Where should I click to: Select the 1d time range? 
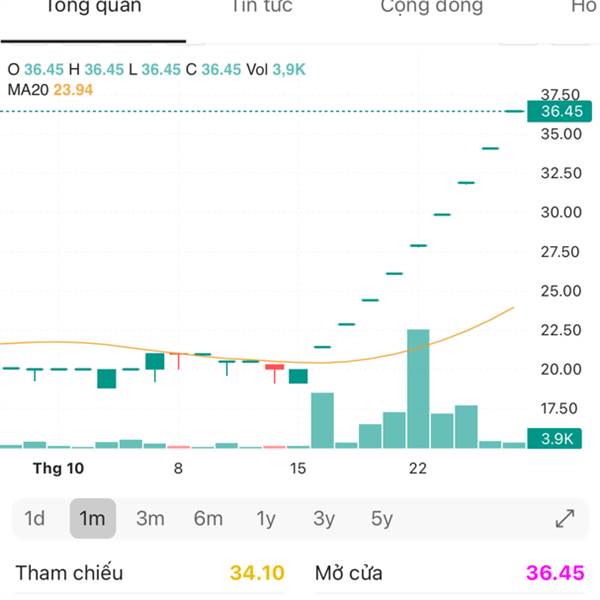35,518
